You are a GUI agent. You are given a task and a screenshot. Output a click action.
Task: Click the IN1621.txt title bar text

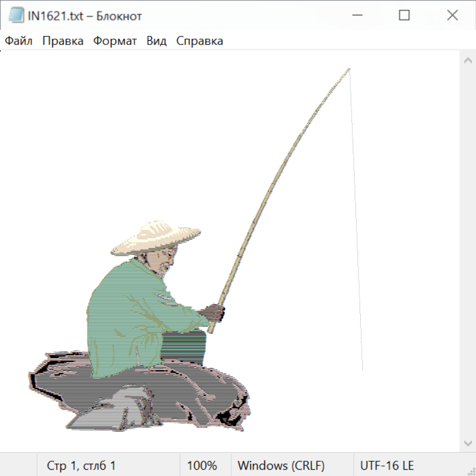tap(85, 16)
